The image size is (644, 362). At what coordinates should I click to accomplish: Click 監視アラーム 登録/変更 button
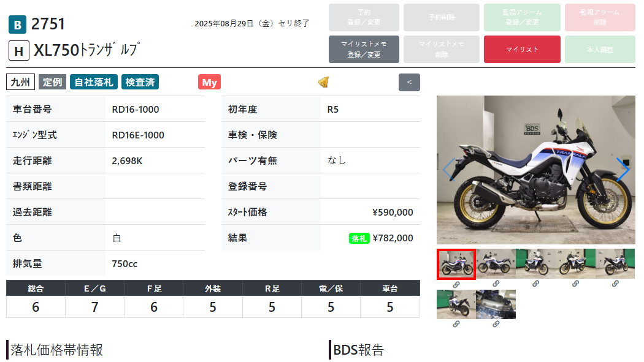point(522,17)
